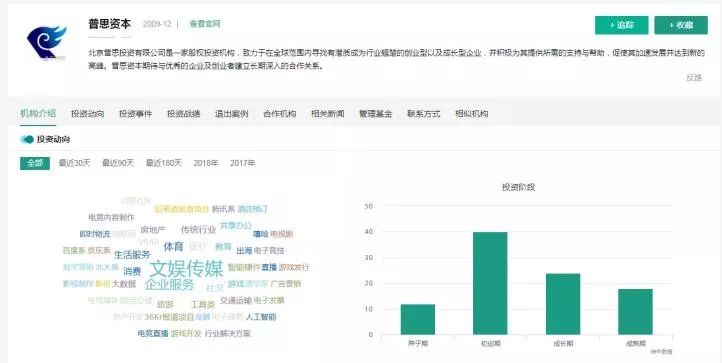Switch to the 机构介绍 tab

tap(38, 113)
